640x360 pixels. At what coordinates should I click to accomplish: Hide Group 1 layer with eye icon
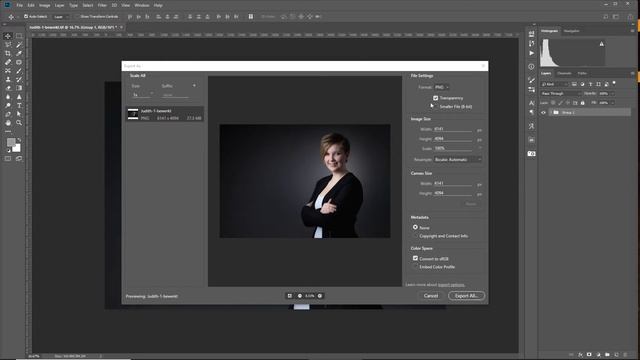(543, 113)
